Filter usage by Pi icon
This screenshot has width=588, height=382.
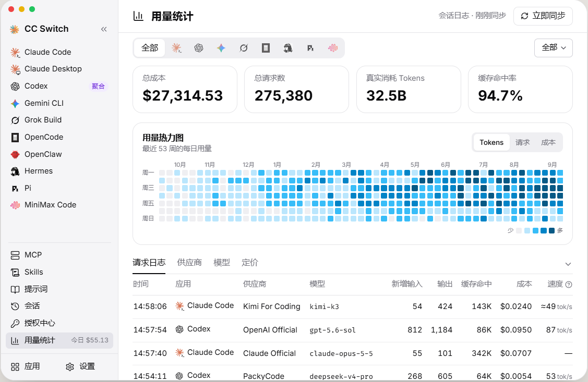click(310, 48)
